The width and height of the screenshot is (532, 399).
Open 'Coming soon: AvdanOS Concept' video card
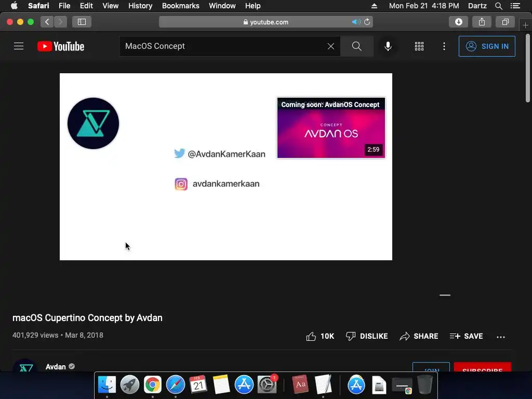(331, 128)
